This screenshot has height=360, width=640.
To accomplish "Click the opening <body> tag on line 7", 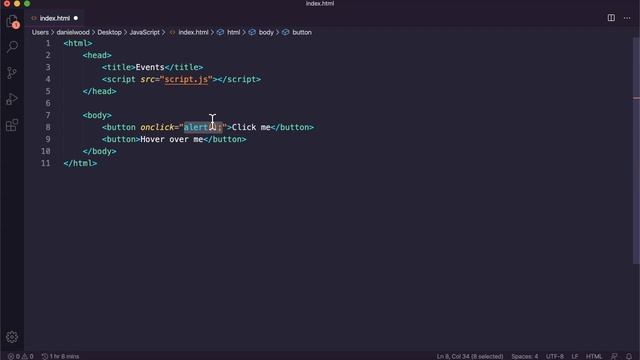I will click(97, 115).
